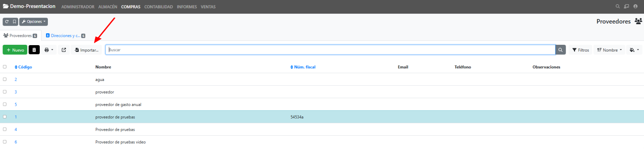The height and width of the screenshot is (149, 644).
Task: Open global search in top bar
Action: click(x=617, y=6)
